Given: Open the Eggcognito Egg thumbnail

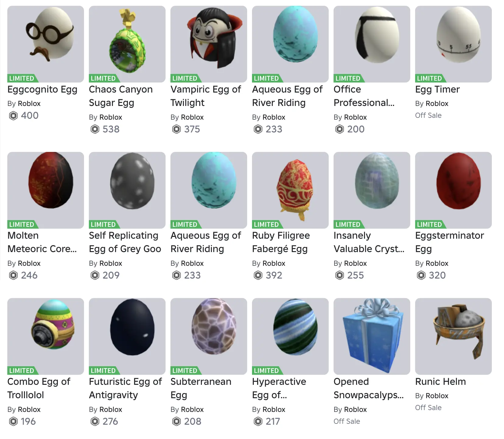Looking at the screenshot, I should [x=46, y=44].
